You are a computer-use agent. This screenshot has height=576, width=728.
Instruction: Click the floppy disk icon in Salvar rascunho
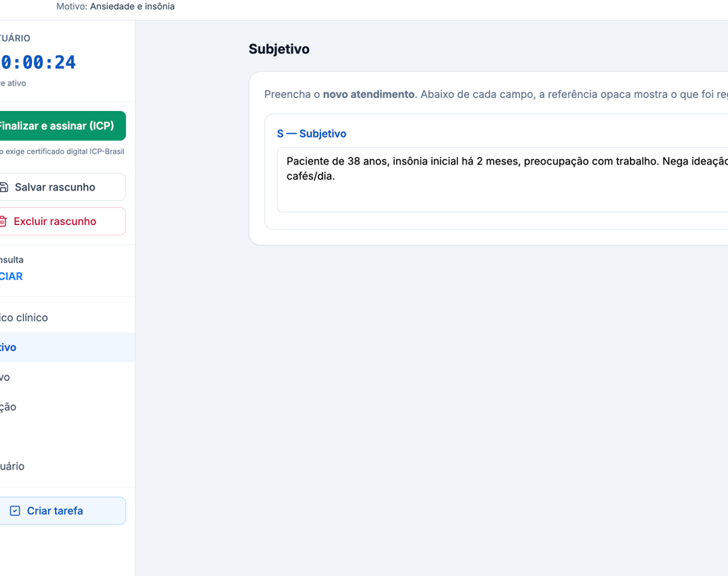click(x=4, y=187)
